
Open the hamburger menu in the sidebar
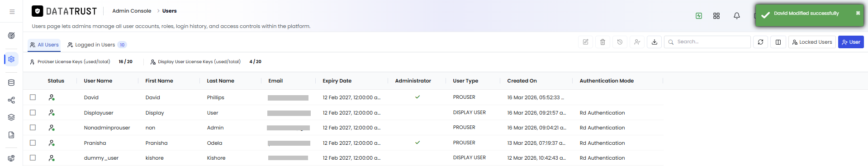pos(12,12)
